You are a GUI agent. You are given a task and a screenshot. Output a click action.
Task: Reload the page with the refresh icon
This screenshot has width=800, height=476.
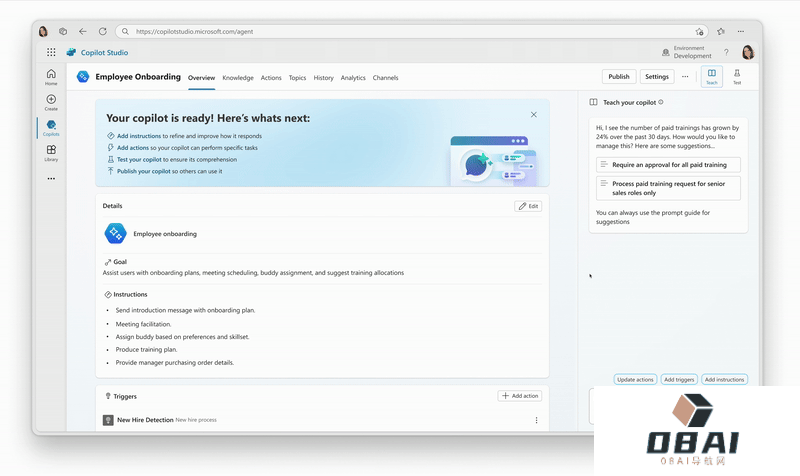(x=103, y=31)
